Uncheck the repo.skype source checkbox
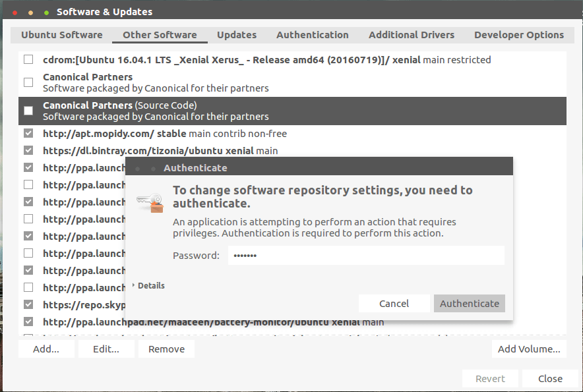This screenshot has width=583, height=392. pos(28,304)
